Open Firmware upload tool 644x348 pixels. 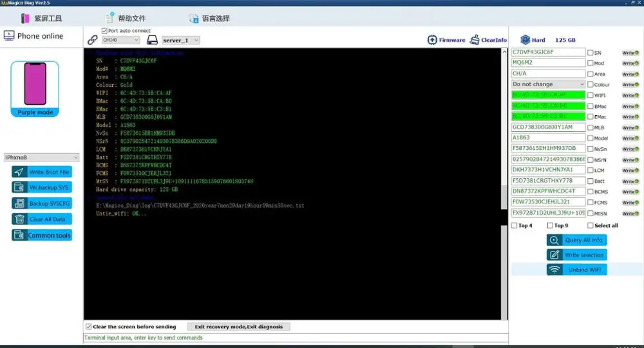pyautogui.click(x=446, y=40)
